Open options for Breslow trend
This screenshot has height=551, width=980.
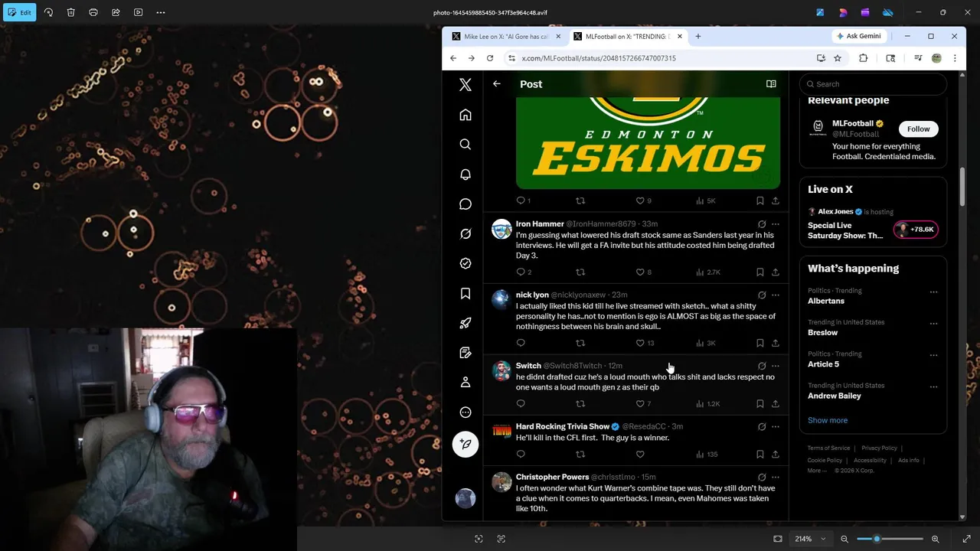(x=933, y=324)
